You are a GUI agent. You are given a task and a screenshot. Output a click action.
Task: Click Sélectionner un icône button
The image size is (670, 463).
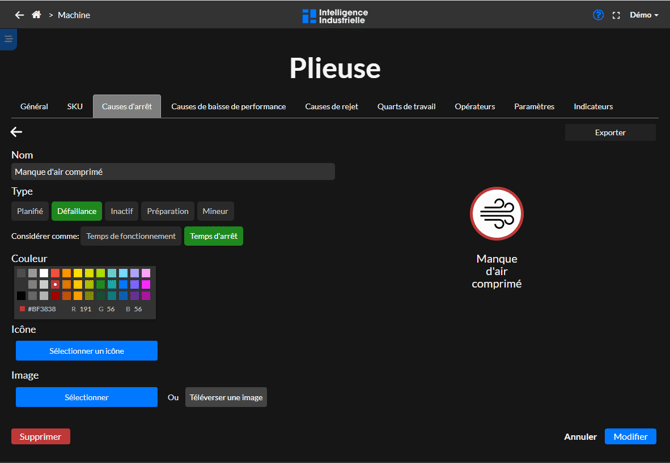[86, 351]
